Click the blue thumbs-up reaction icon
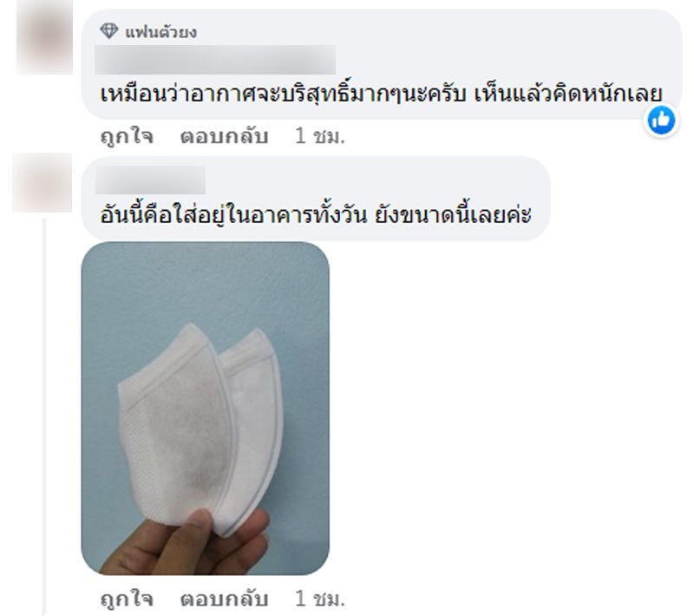This screenshot has width=694, height=616. pos(661,120)
